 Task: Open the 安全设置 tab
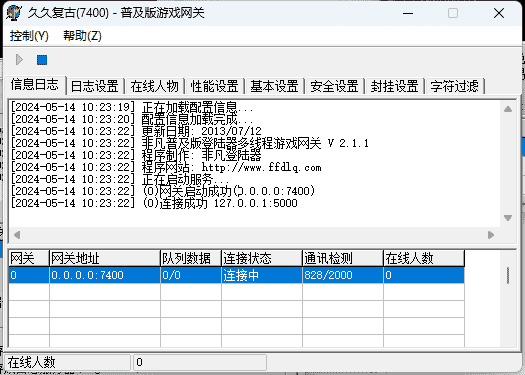334,86
